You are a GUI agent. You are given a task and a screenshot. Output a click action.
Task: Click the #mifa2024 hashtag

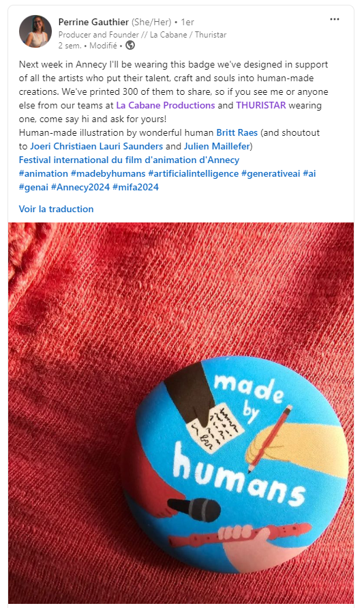(x=136, y=187)
